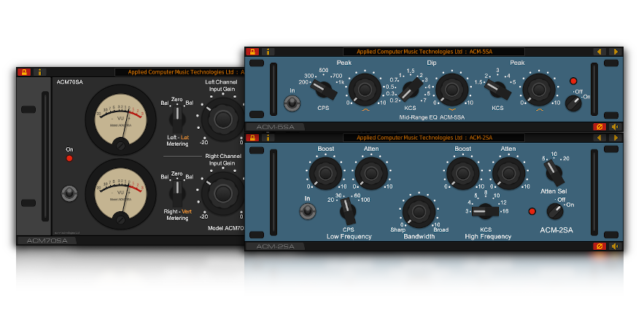Click the next preset arrow on ACM-2SA
Image resolution: width=644 pixels, height=322 pixels.
click(x=615, y=137)
